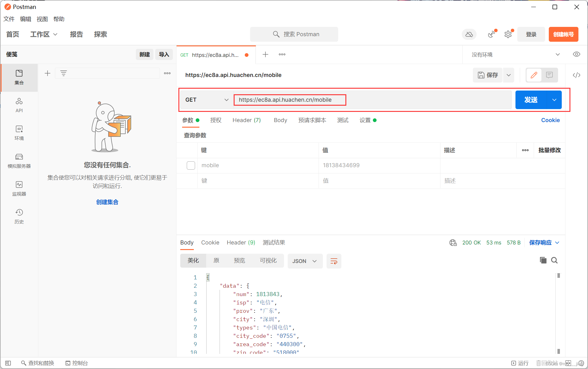Image resolution: width=588 pixels, height=369 pixels.
Task: Click the blue Send button
Action: (531, 100)
